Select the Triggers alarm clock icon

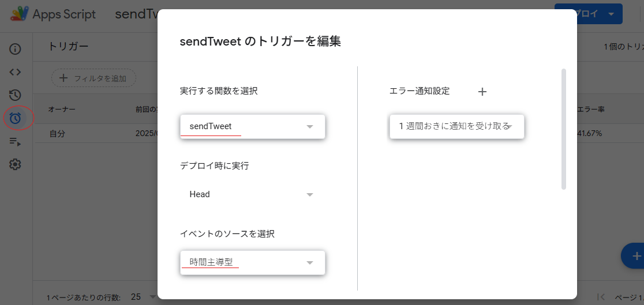15,118
